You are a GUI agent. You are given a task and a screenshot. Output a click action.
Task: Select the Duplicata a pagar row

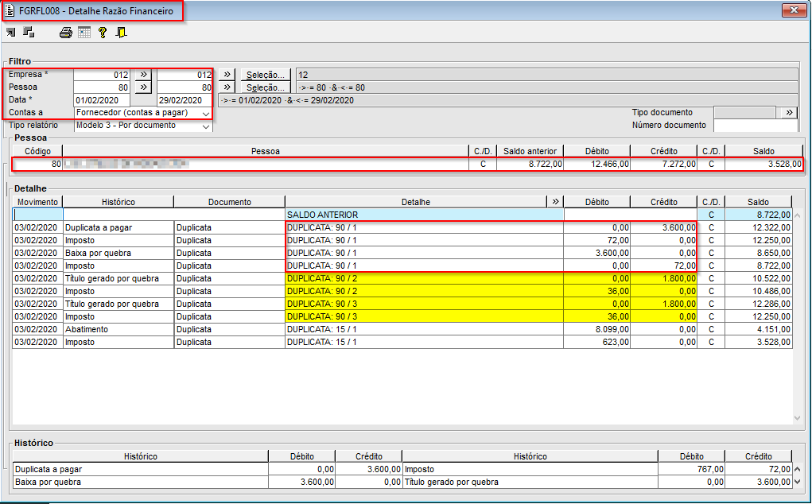[x=402, y=227]
